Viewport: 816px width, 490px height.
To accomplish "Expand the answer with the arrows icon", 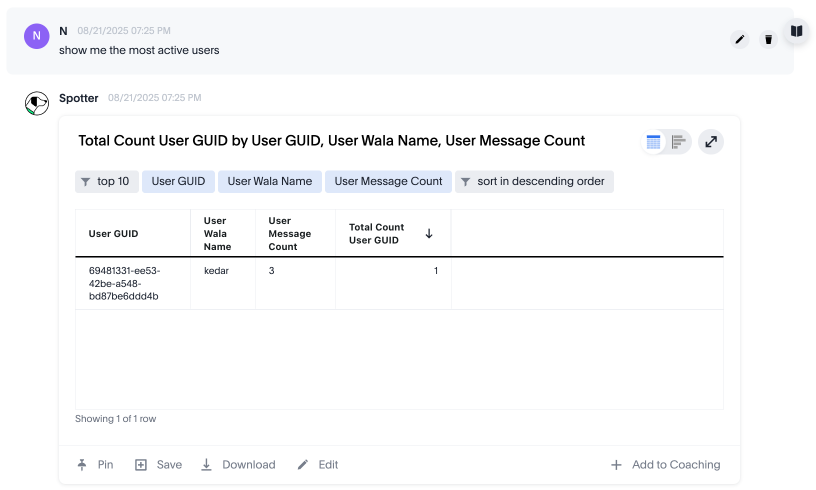I will pos(710,142).
